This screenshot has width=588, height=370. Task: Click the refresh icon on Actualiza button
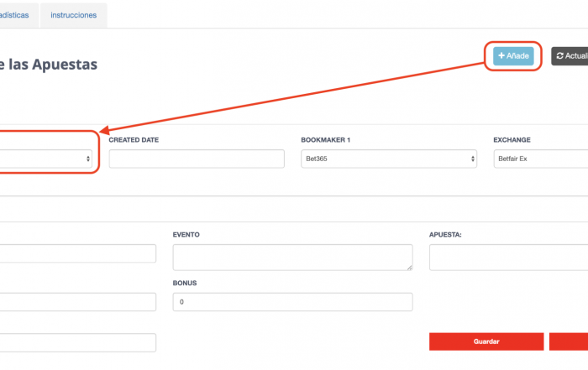tap(560, 56)
